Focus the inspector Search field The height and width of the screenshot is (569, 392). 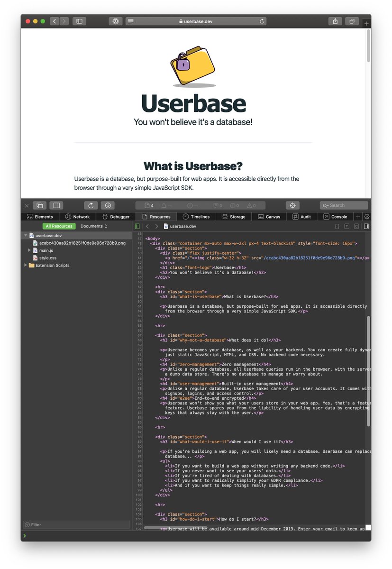(344, 205)
